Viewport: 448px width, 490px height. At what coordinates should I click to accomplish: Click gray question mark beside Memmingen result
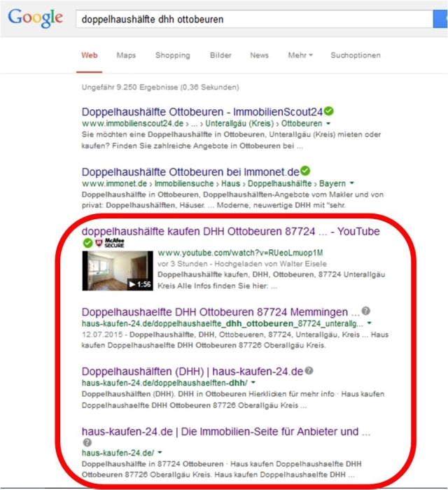coord(366,311)
